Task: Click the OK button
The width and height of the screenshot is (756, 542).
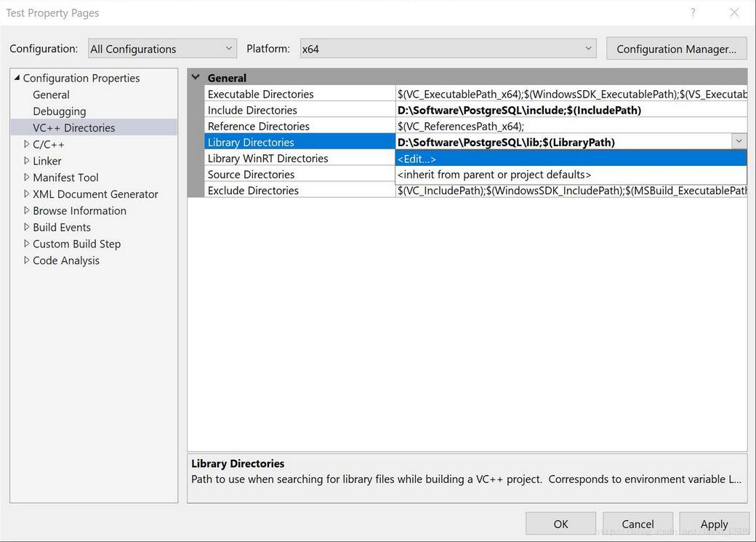Action: pyautogui.click(x=560, y=524)
